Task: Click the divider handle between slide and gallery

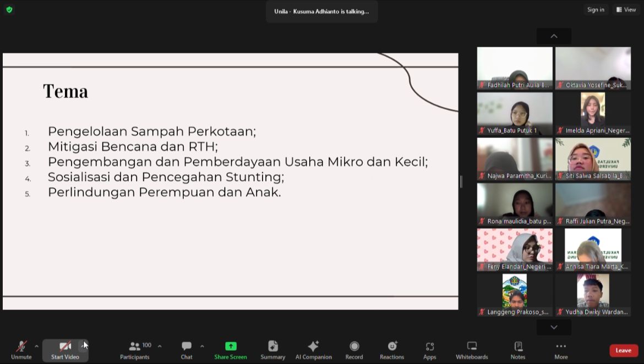Action: [461, 181]
